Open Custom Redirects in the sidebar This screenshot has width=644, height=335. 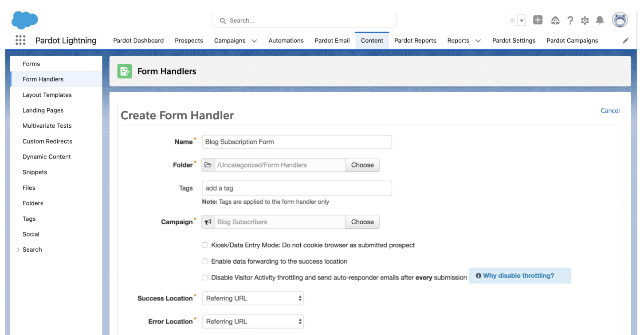pyautogui.click(x=56, y=141)
